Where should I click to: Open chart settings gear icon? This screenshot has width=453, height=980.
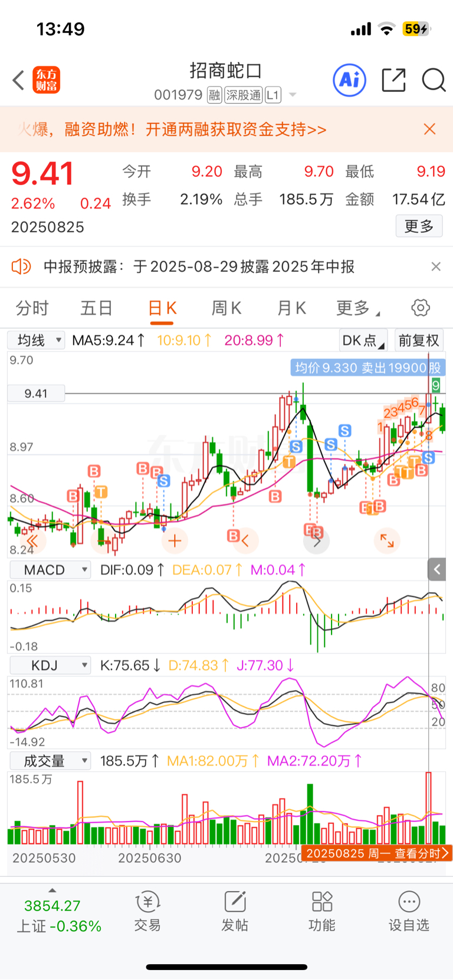(x=421, y=308)
